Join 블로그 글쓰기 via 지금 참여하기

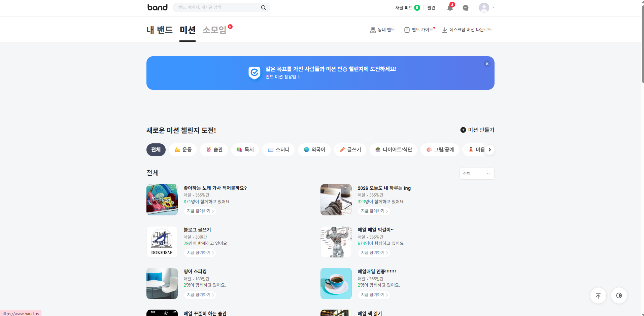click(x=200, y=253)
